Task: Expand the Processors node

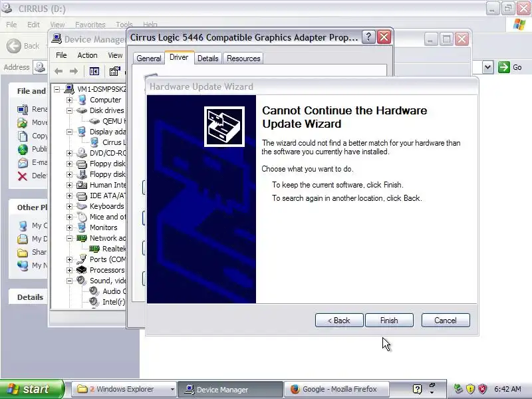Action: (x=69, y=270)
